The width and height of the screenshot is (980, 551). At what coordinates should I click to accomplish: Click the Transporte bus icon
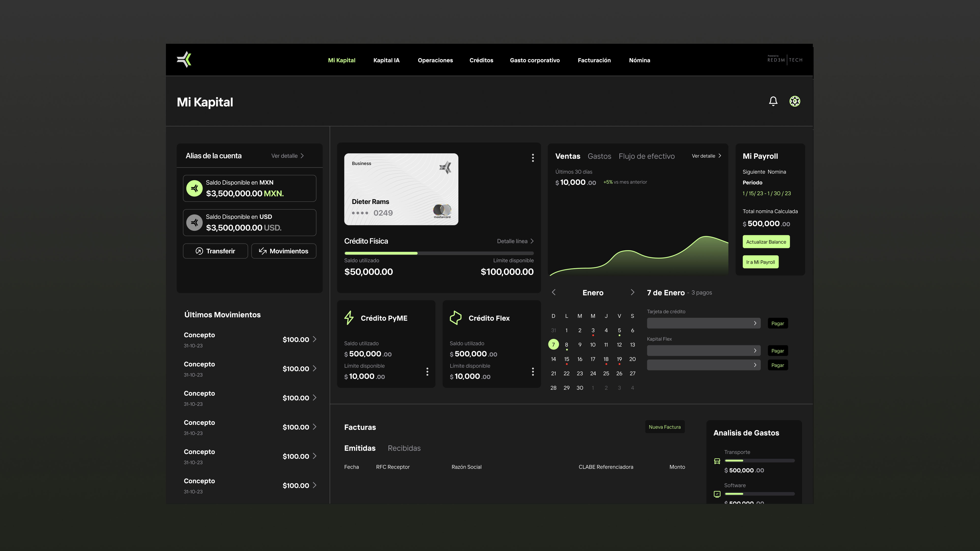point(717,461)
